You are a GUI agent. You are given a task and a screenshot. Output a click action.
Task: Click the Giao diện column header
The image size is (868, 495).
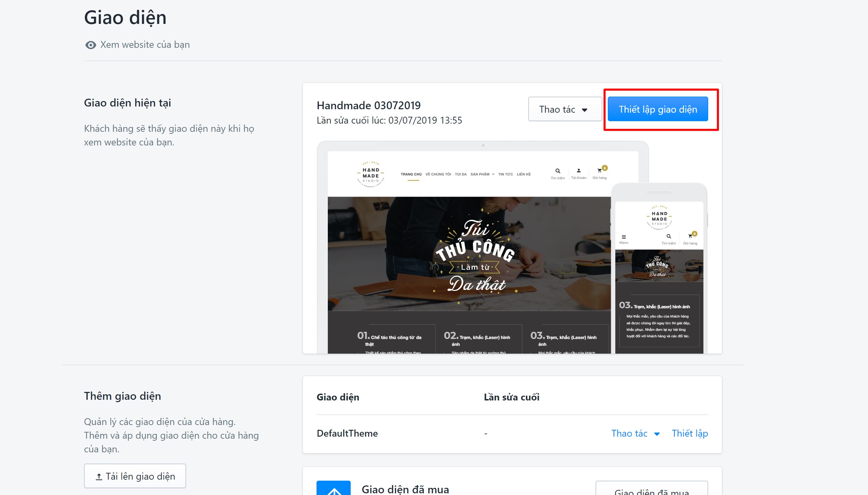tap(338, 397)
